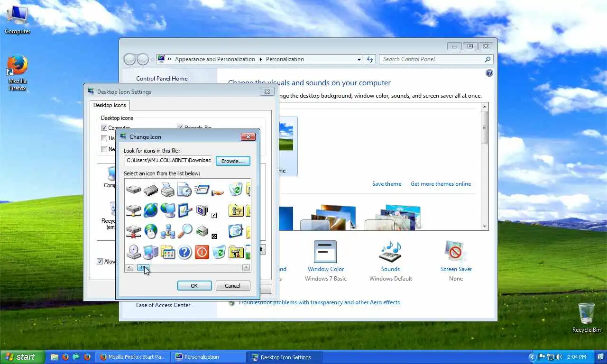Switch to the Mozilla Firefox taskbar item
This screenshot has height=364, width=607.
coord(133,357)
